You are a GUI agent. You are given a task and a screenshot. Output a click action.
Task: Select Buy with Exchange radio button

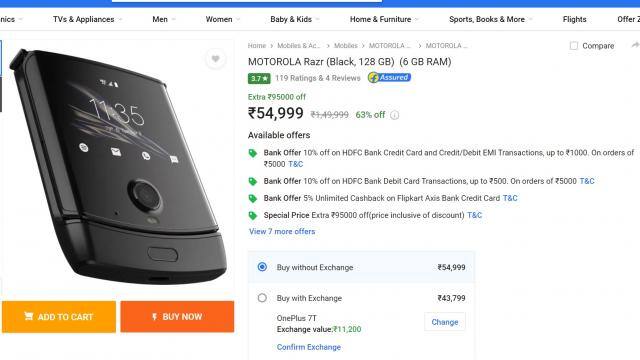262,298
